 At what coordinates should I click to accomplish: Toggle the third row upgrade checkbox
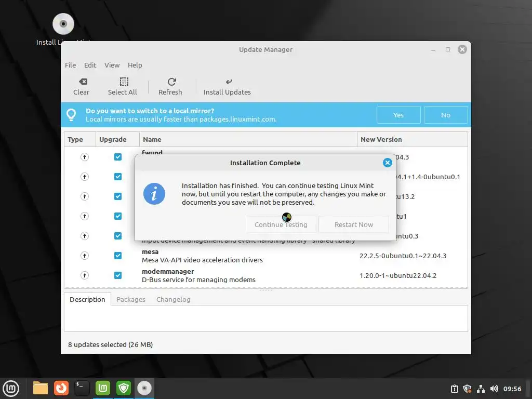(118, 196)
